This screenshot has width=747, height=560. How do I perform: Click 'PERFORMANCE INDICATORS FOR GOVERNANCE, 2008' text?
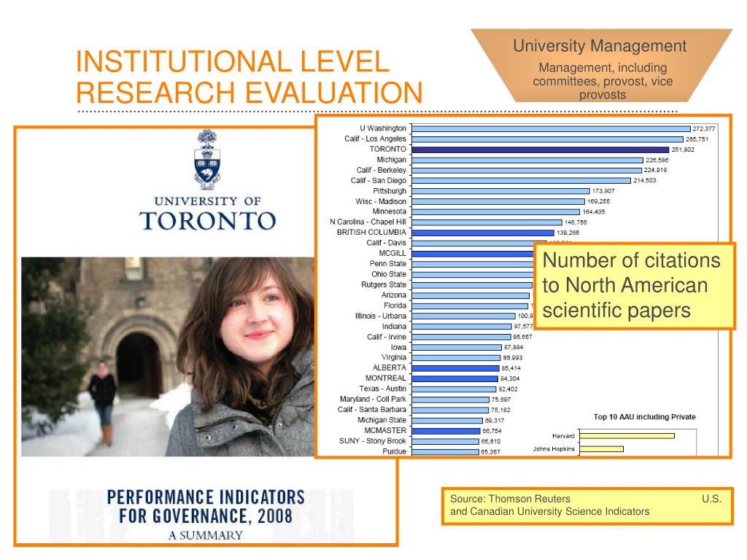coord(206,506)
